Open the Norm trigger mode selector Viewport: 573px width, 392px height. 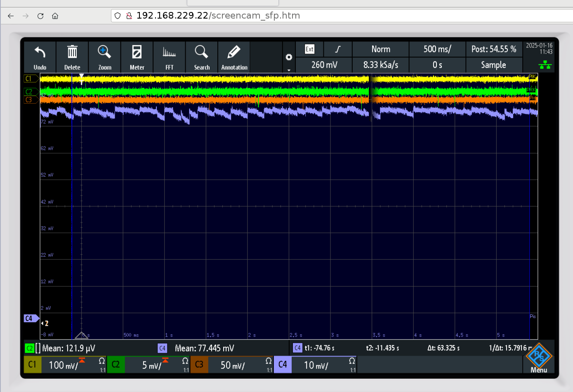[380, 49]
